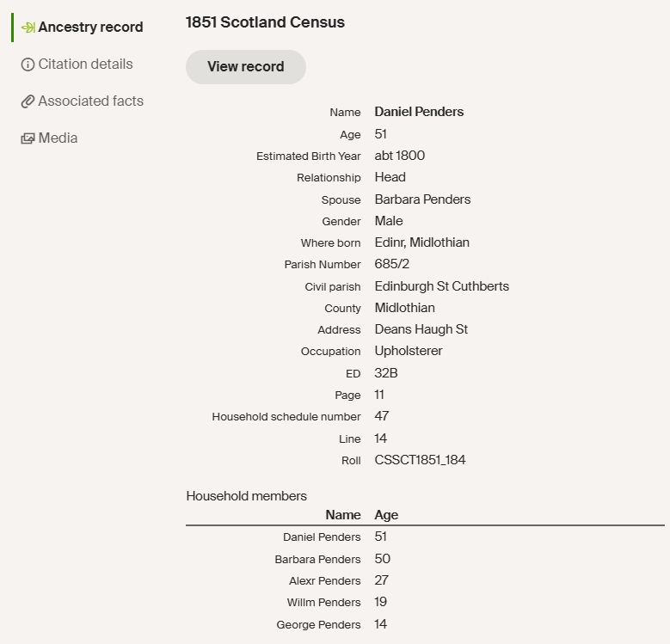Click the Citation details info icon
The height and width of the screenshot is (644, 670).
click(x=28, y=64)
